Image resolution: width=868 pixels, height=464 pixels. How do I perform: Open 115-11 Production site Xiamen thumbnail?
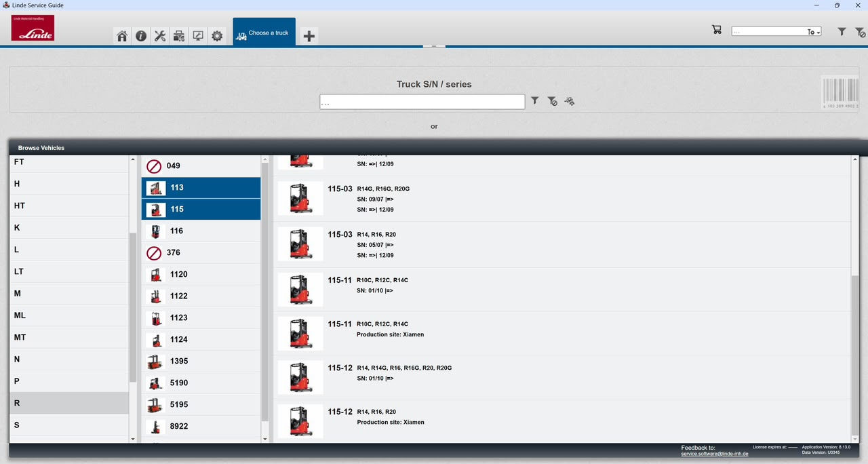(x=300, y=334)
